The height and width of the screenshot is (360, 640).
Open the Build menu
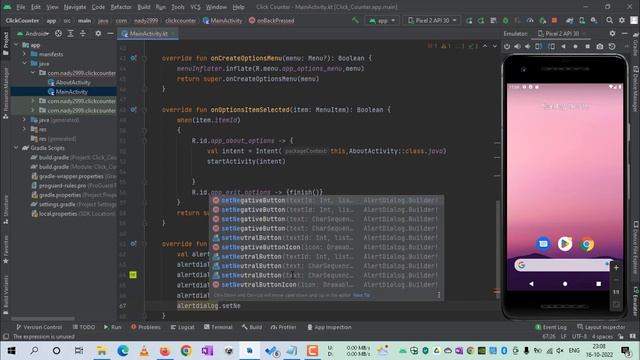[x=144, y=7]
